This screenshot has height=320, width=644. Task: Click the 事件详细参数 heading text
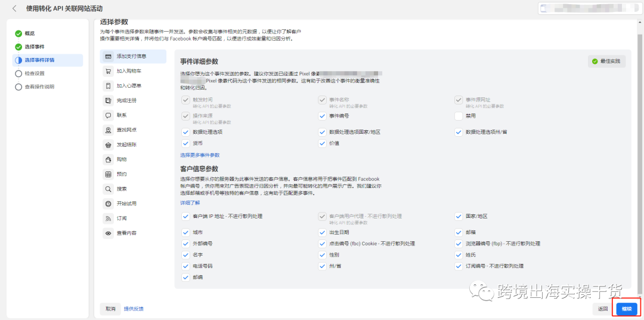pos(199,61)
